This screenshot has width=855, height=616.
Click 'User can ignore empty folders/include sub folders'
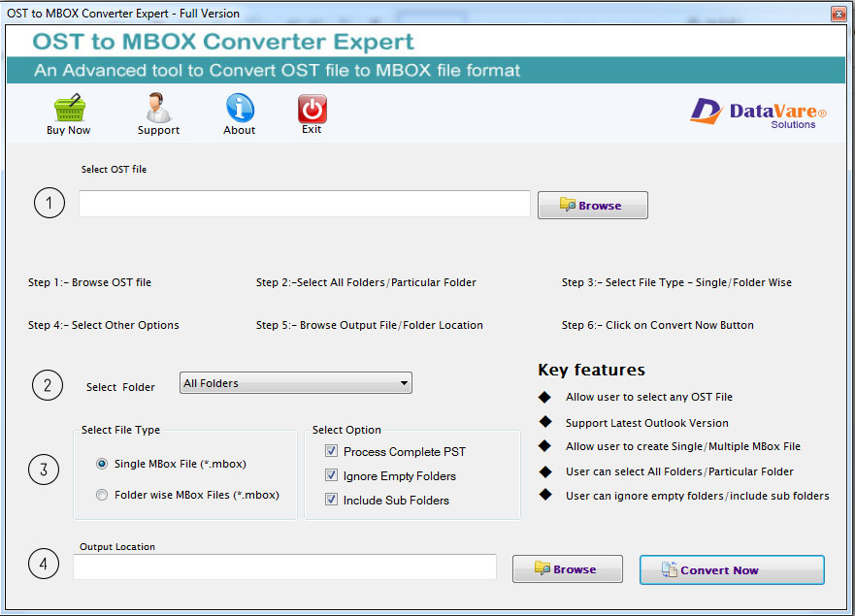click(x=698, y=496)
